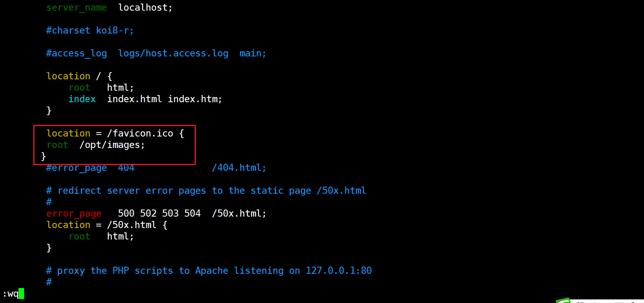Click the ':wq' vim command line
Image resolution: width=644 pixels, height=303 pixels.
[11, 294]
